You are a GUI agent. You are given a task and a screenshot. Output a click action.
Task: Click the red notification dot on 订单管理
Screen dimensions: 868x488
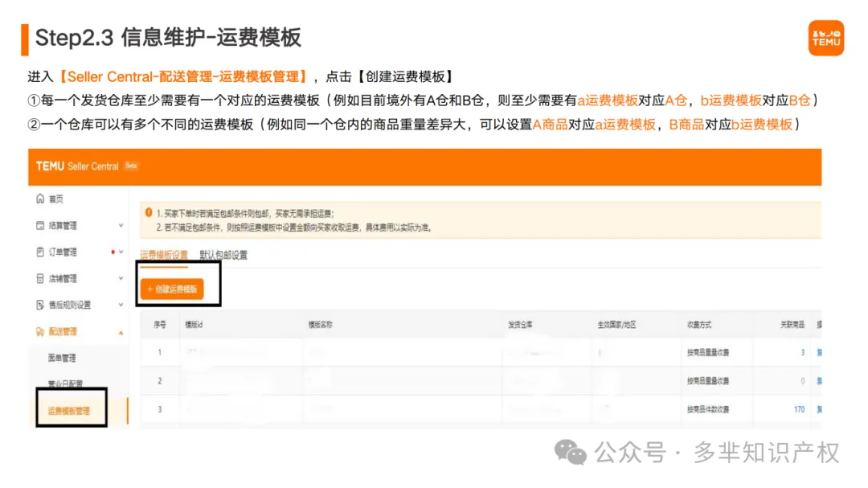113,252
